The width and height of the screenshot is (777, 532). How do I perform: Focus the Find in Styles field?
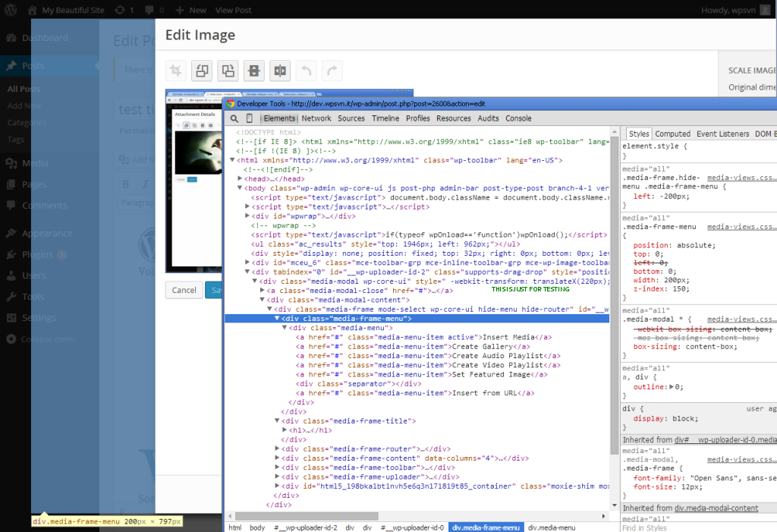click(x=699, y=528)
